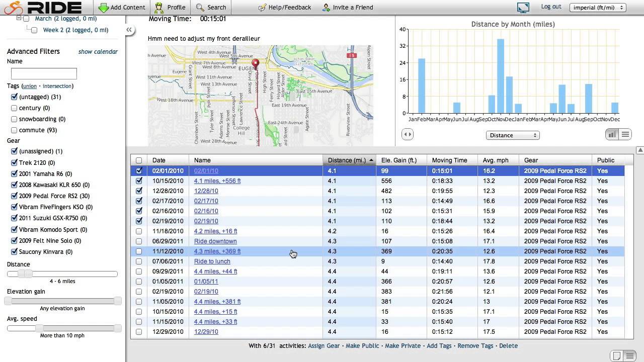Sort by the Gear column header
This screenshot has height=362, width=644.
tap(555, 160)
